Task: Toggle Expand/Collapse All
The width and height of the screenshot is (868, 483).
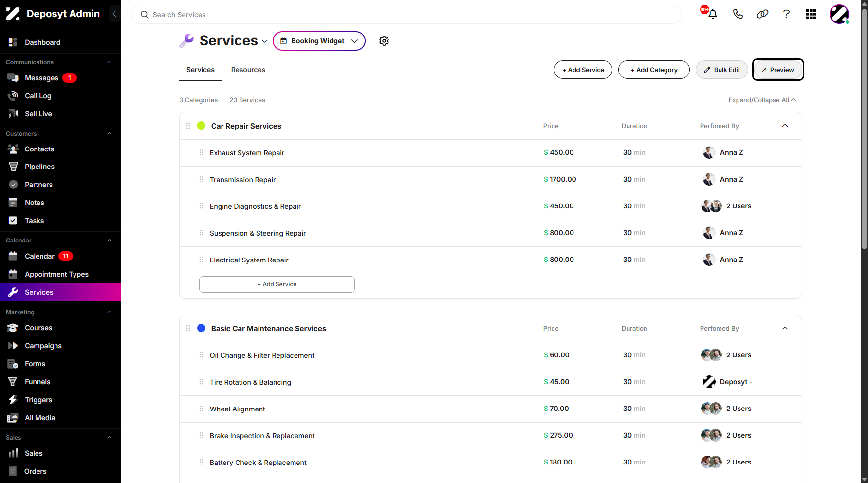Action: click(762, 100)
